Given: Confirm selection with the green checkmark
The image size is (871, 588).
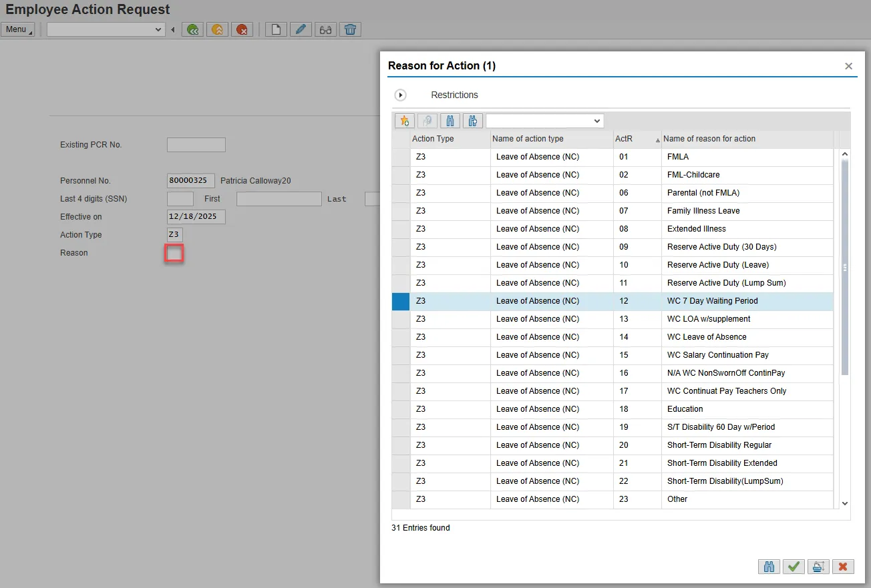Looking at the screenshot, I should 794,567.
